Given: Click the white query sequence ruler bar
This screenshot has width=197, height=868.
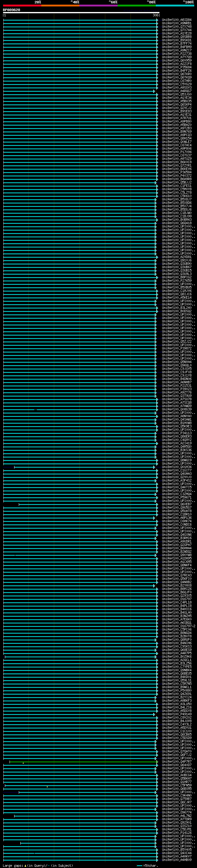Looking at the screenshot, I should 81,12.
